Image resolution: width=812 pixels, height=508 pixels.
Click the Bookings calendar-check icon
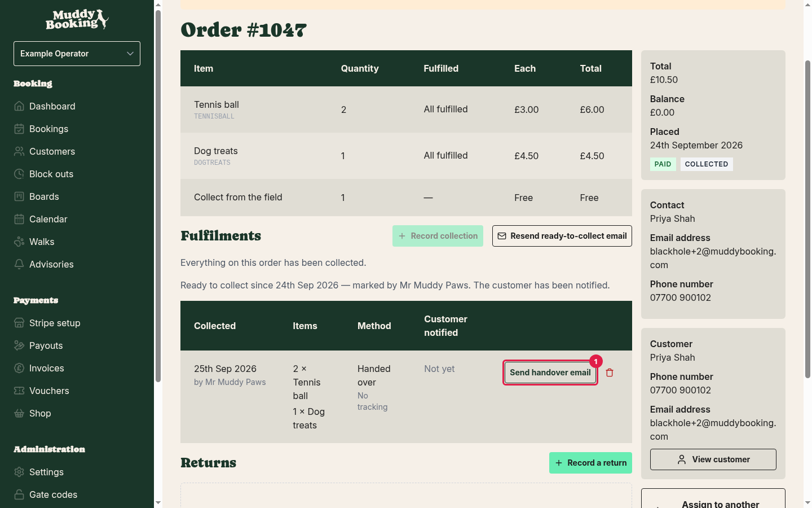point(19,129)
